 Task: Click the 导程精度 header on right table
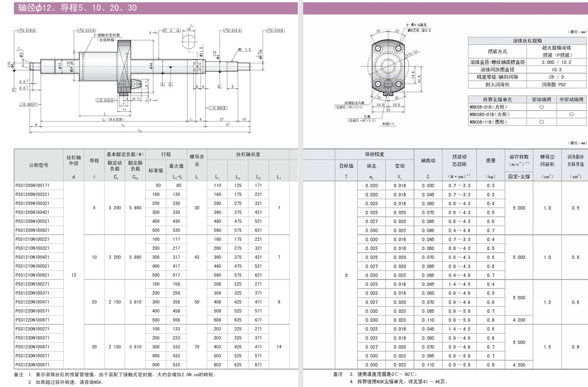click(374, 154)
